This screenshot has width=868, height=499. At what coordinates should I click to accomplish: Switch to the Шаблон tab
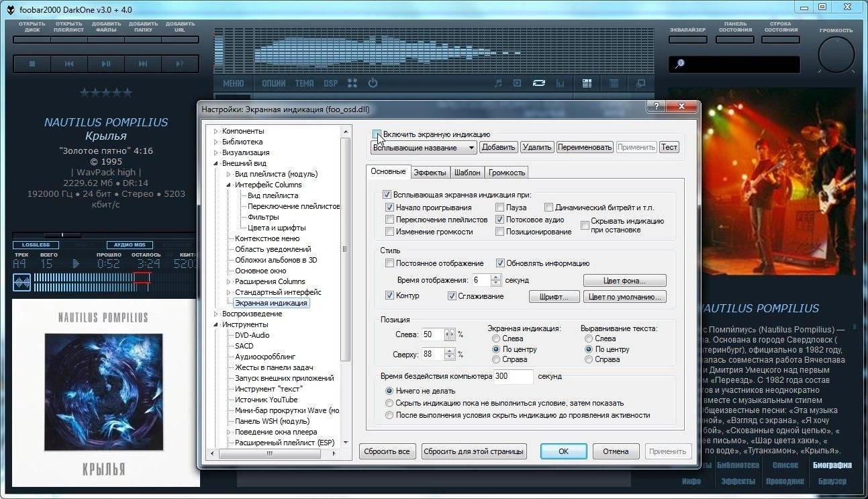(x=467, y=172)
